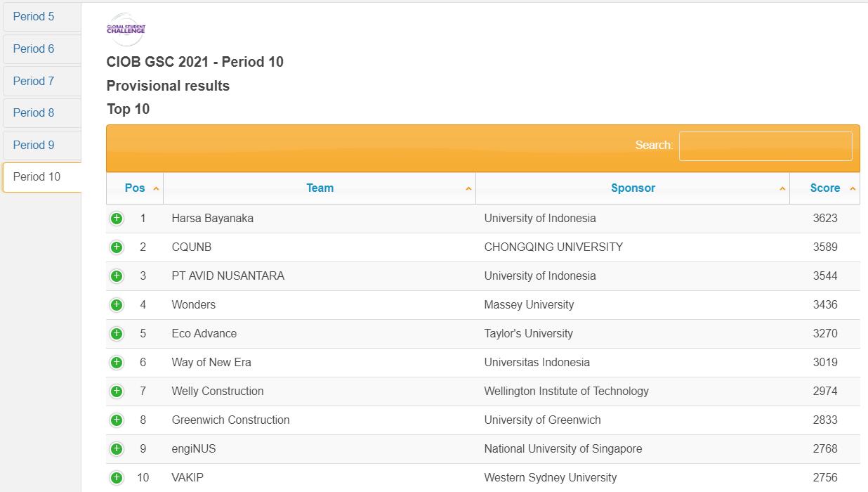Screen dimensions: 868x492
Task: Expand row details for CQUNB
Action: pyautogui.click(x=117, y=247)
